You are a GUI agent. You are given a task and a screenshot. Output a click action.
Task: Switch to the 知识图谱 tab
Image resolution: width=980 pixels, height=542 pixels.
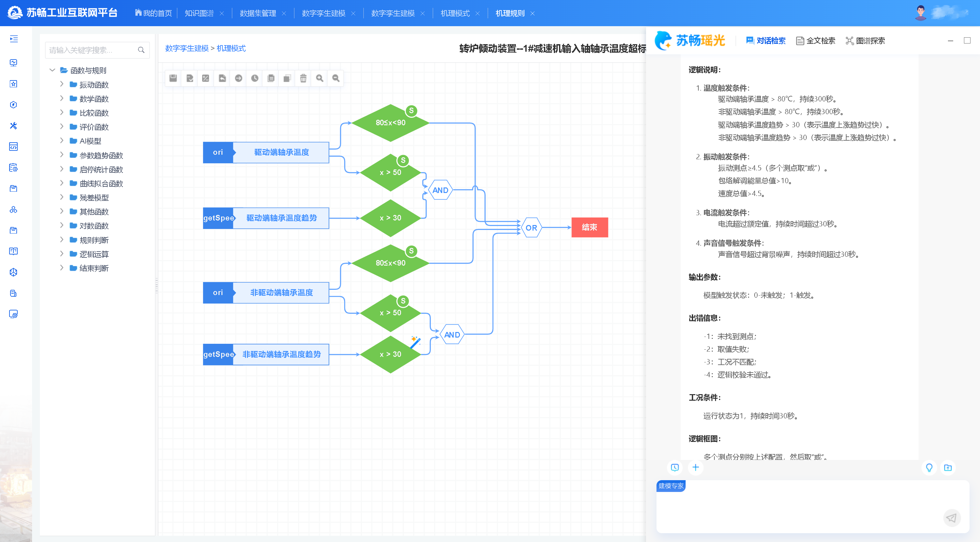(199, 13)
